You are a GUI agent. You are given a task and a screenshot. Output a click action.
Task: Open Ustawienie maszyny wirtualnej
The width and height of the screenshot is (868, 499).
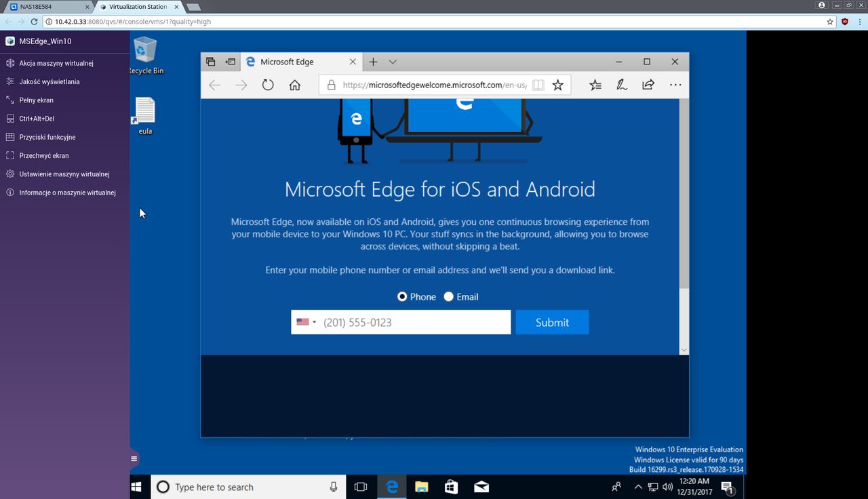[x=64, y=174]
